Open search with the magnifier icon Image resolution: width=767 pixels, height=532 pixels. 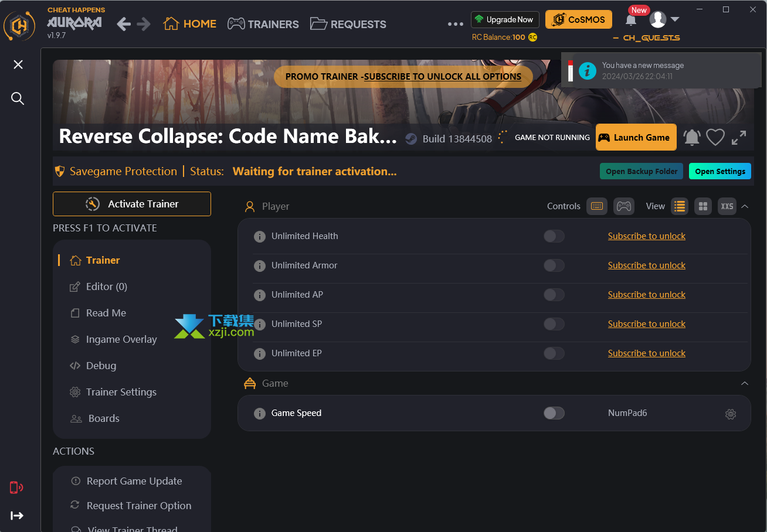[18, 98]
